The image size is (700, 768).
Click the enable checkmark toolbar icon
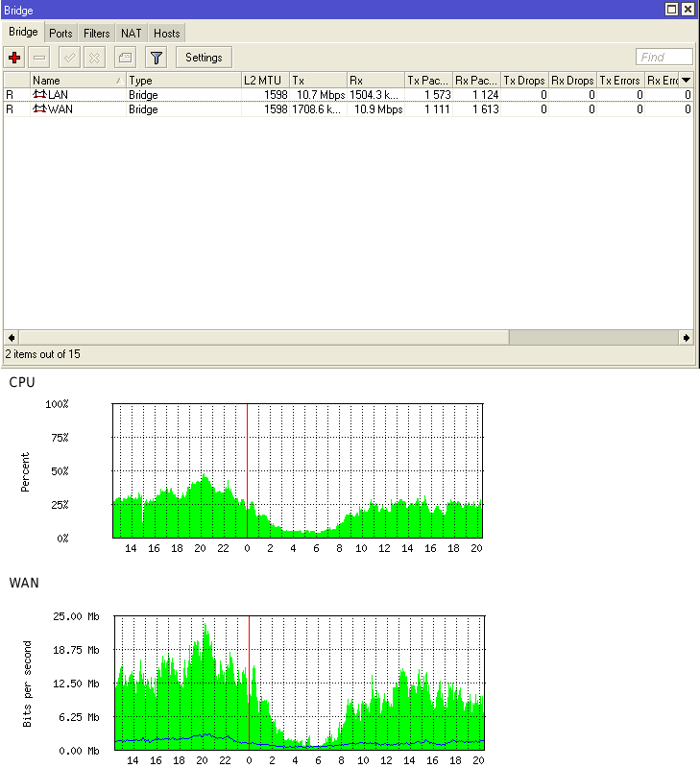(69, 58)
